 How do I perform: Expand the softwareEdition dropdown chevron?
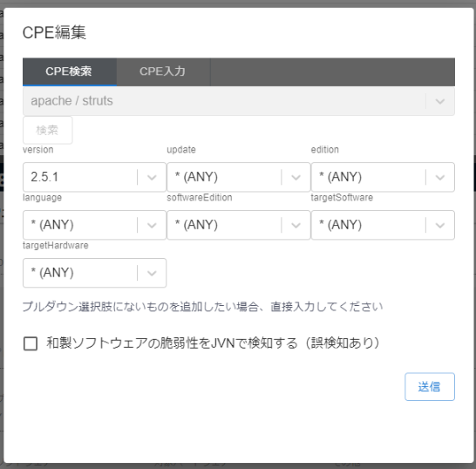pyautogui.click(x=296, y=225)
